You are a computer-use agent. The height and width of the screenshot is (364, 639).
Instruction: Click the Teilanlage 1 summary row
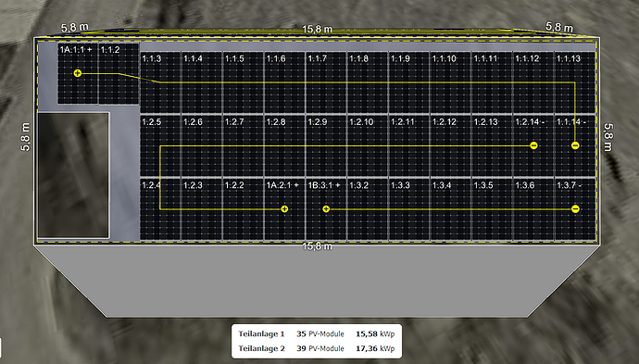317,333
